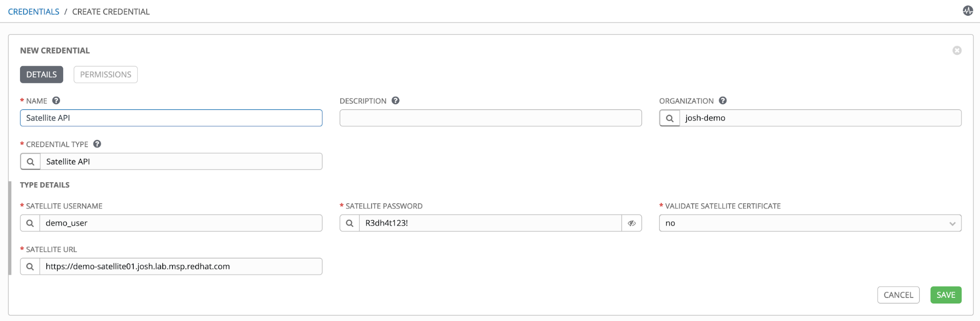The height and width of the screenshot is (321, 980).
Task: Click Satellite Password lookup magnifier icon
Action: [350, 223]
